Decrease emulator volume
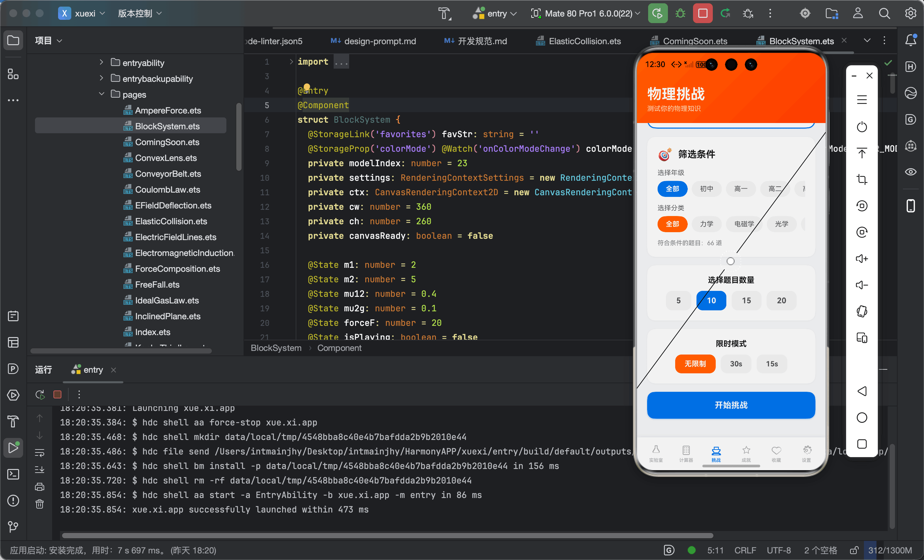924x560 pixels. (x=861, y=285)
